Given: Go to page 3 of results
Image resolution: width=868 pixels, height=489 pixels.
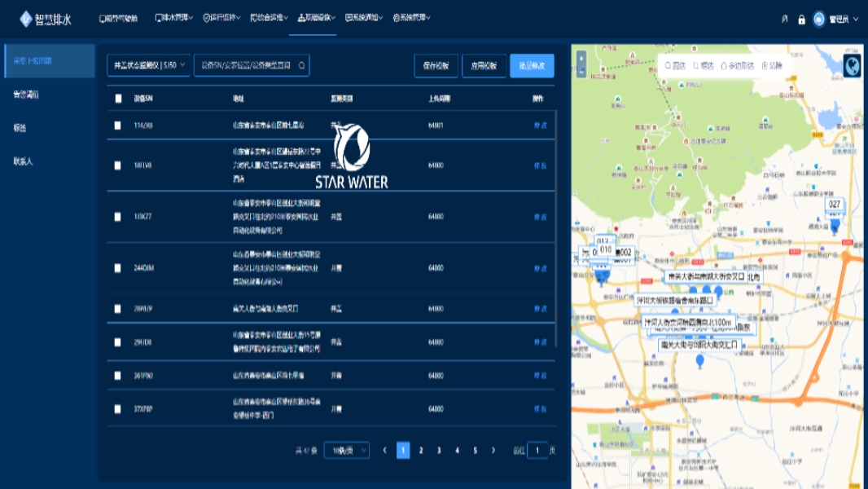Looking at the screenshot, I should [439, 450].
